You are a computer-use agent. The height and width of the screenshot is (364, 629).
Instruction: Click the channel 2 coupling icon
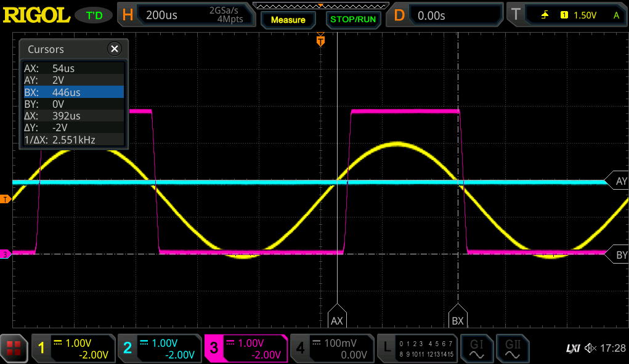[144, 343]
